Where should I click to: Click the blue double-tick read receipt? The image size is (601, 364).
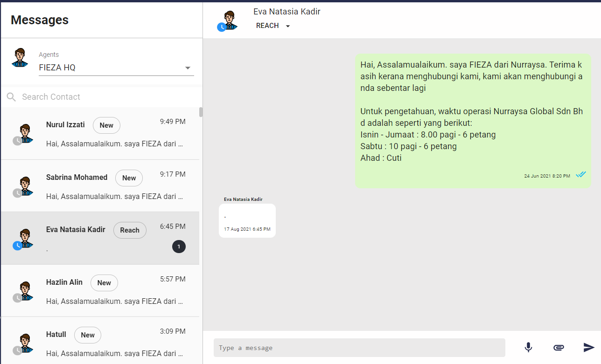tap(580, 174)
